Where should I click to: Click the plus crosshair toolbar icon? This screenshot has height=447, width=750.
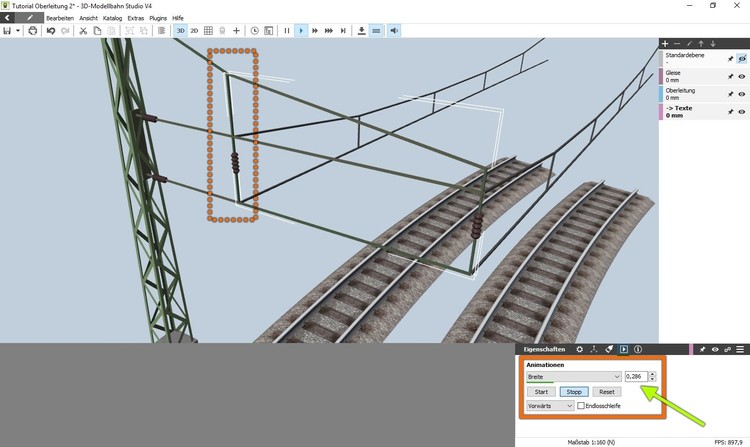[236, 31]
